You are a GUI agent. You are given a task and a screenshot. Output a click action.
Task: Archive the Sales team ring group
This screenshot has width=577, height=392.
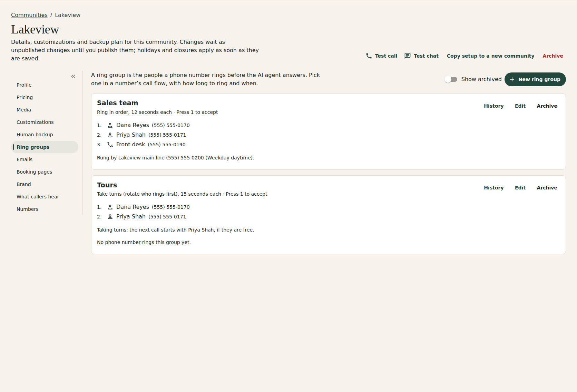pyautogui.click(x=547, y=106)
